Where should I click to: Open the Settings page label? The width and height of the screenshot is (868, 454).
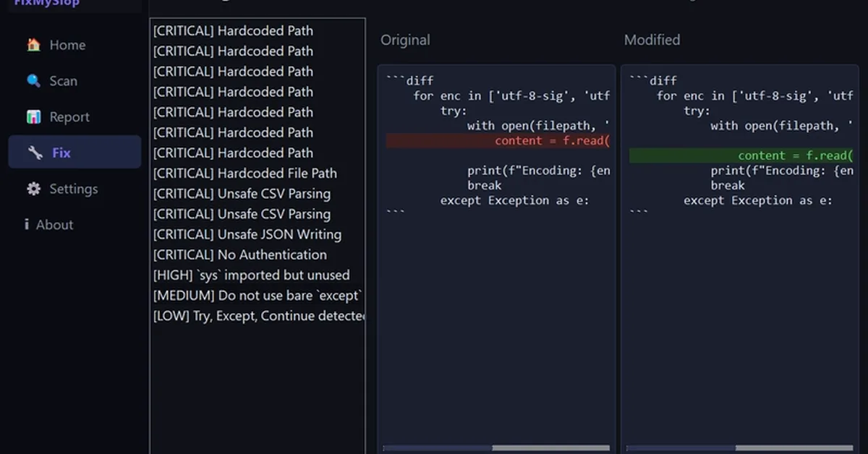(x=73, y=189)
